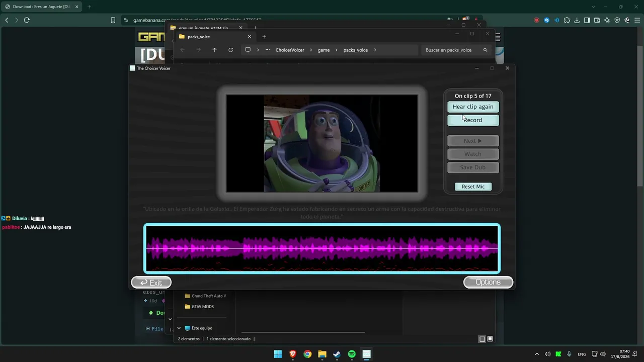Open Brave Leo AI sparkle icon
The width and height of the screenshot is (644, 362).
(607, 20)
